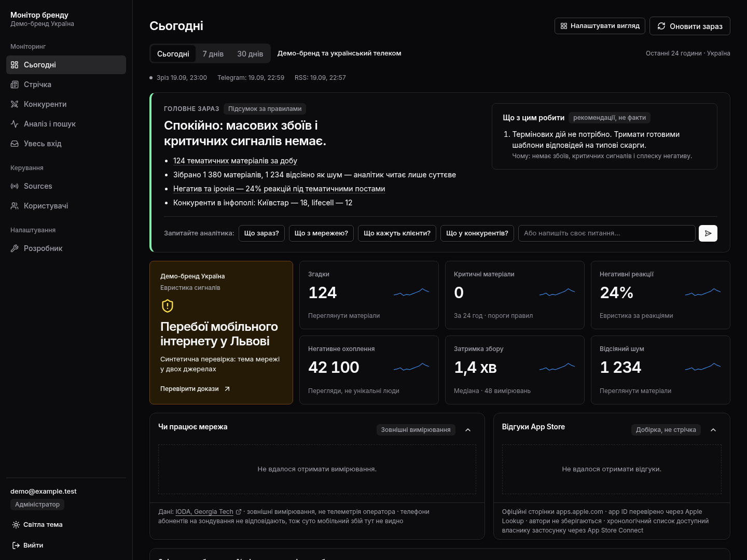Collapse the Відгуки App Store panel
Screen dimensions: 747x560
713,430
